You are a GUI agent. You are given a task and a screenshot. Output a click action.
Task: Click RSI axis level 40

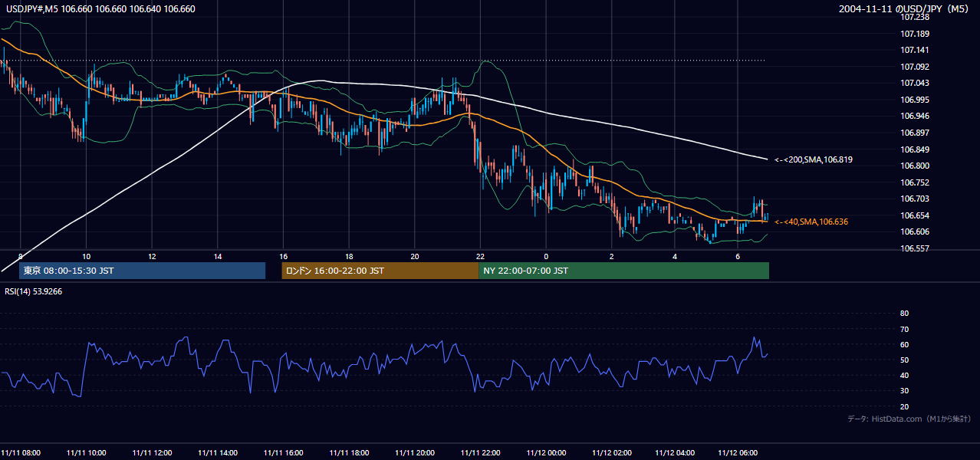(x=904, y=375)
